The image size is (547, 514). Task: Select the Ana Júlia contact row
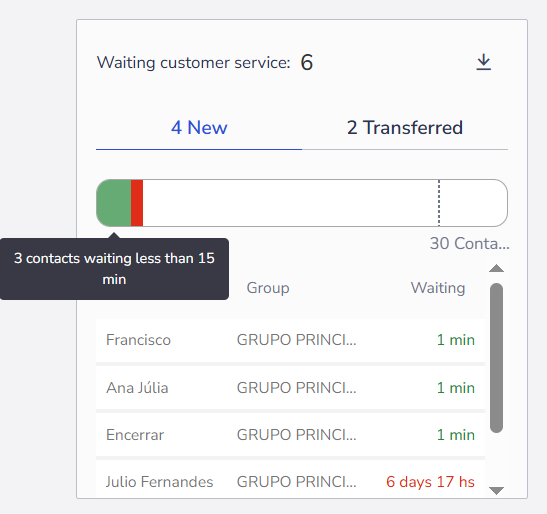[x=290, y=388]
